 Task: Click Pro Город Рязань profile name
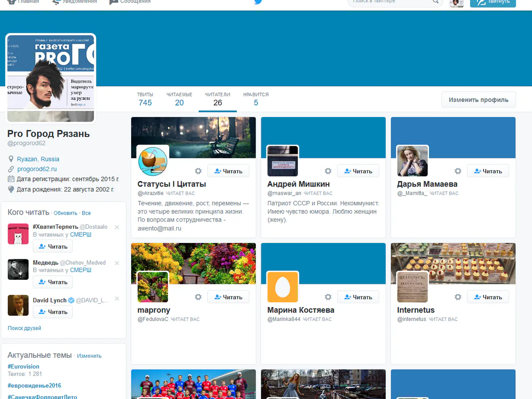48,133
